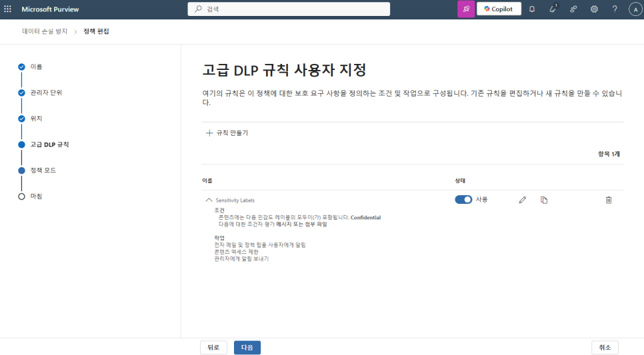Click in the 검색 search box

(289, 9)
